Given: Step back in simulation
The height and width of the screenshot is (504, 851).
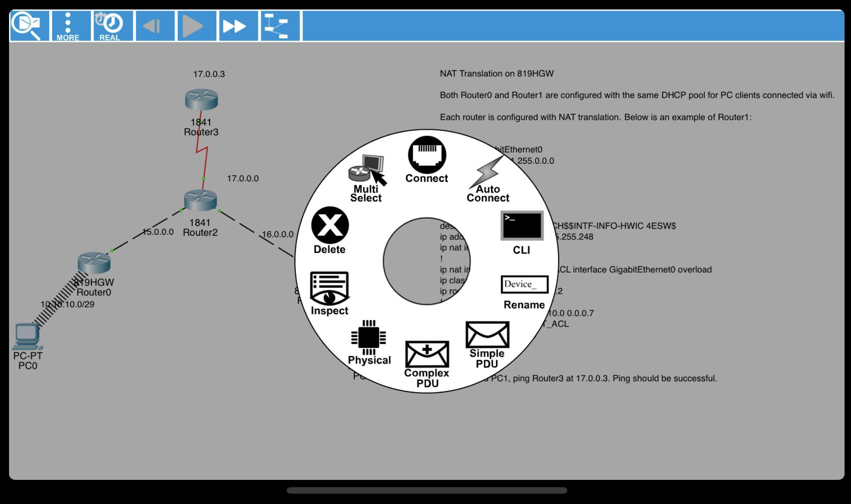Looking at the screenshot, I should 155,26.
